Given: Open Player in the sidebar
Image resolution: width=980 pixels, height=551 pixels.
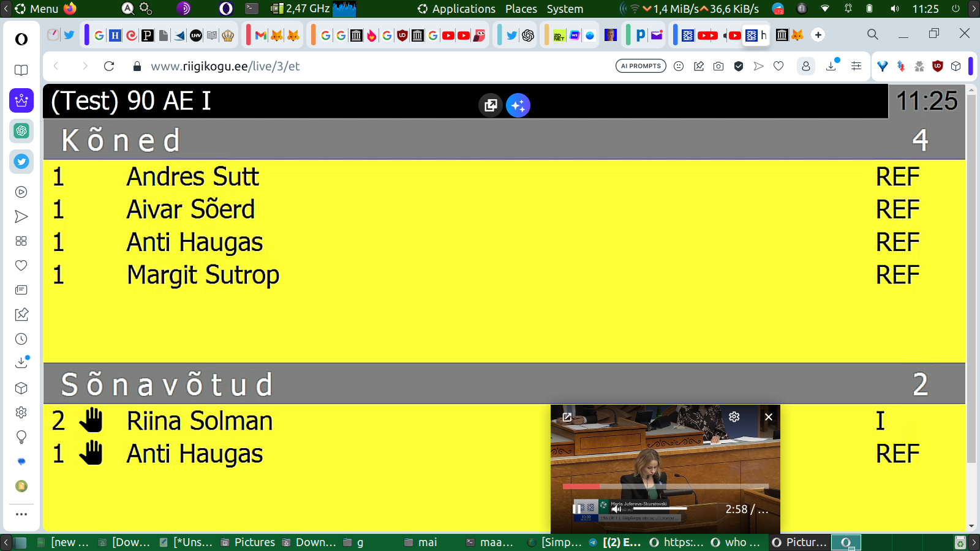Looking at the screenshot, I should click(21, 192).
